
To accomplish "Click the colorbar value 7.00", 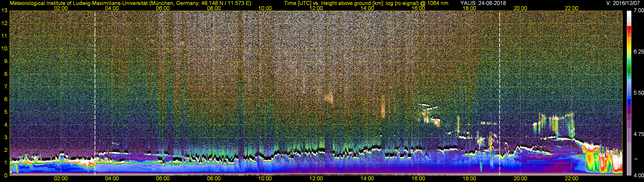I will [x=638, y=10].
